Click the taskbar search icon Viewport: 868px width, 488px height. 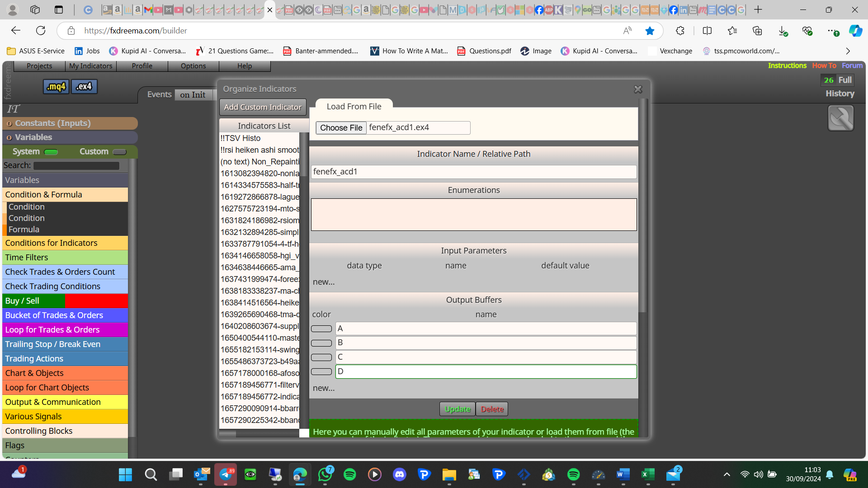pos(151,474)
